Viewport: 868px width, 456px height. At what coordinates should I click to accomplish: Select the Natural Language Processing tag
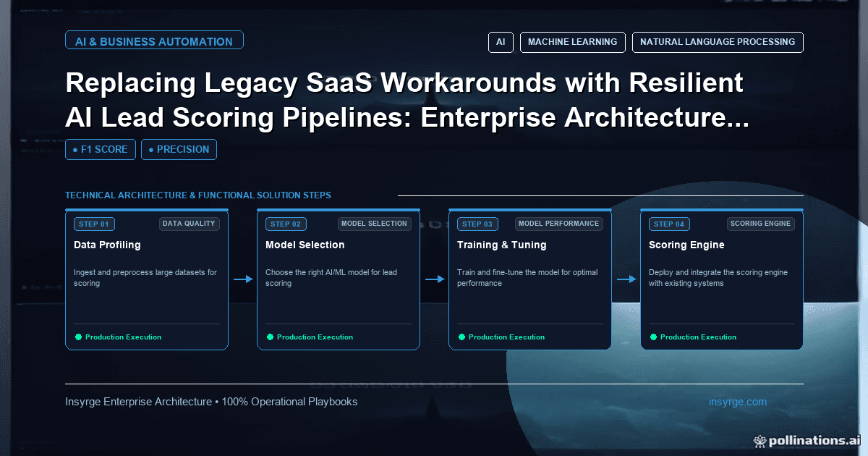(718, 42)
